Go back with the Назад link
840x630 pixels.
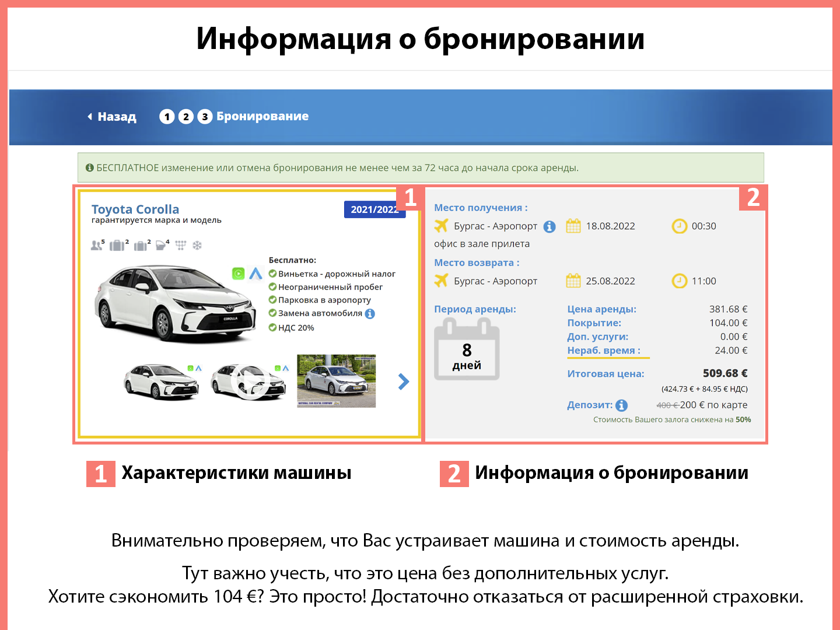112,117
